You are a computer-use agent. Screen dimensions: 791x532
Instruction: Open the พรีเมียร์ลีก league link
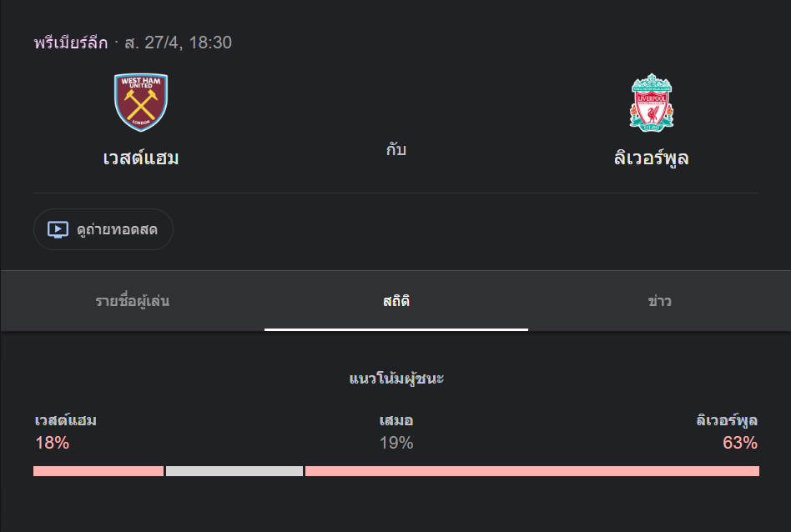[71, 43]
